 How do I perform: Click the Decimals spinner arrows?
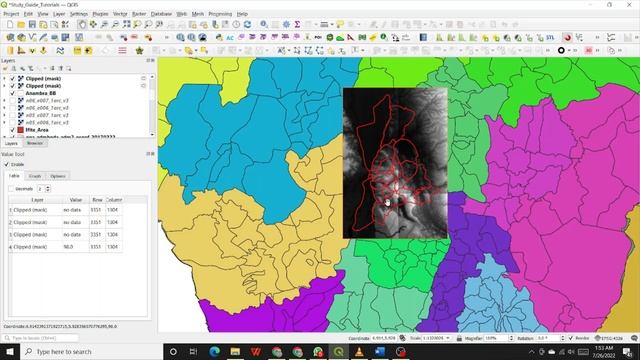48,189
